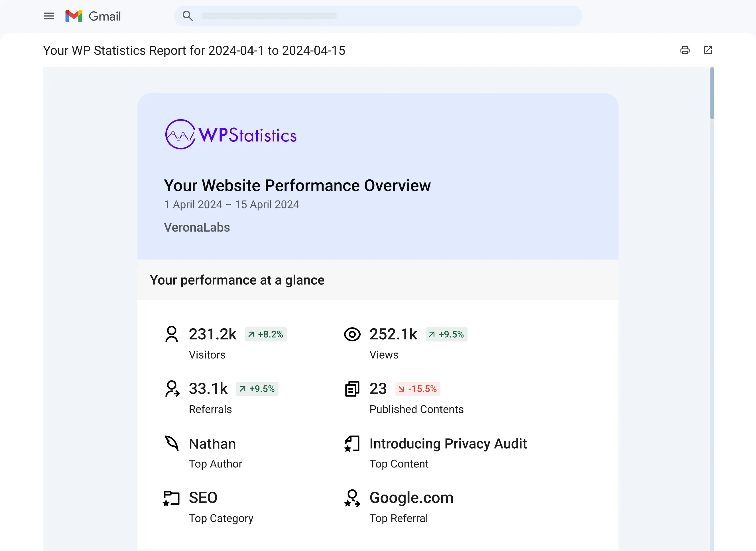Open the Introducing Privacy Audit content link
The width and height of the screenshot is (756, 551).
448,444
